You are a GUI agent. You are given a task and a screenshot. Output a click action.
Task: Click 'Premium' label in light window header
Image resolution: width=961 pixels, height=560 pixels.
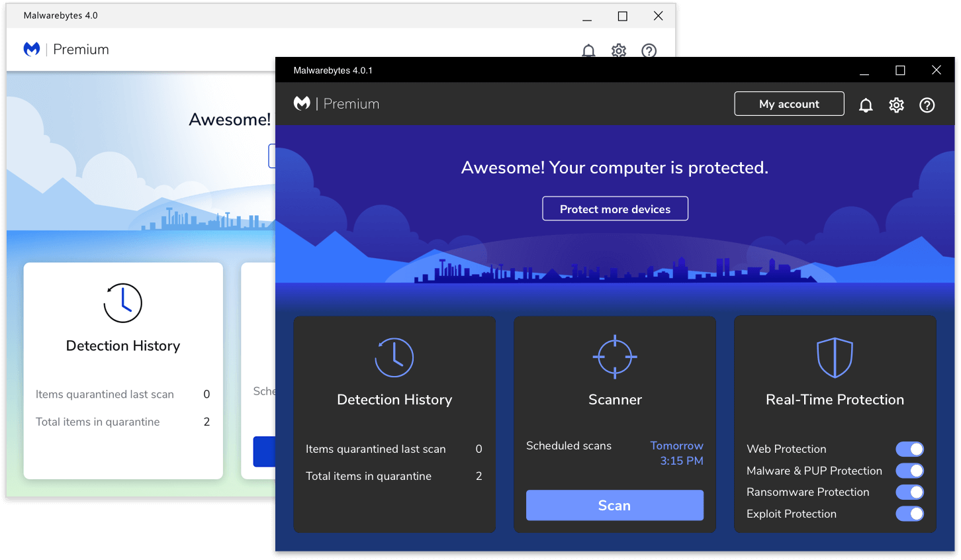click(81, 50)
